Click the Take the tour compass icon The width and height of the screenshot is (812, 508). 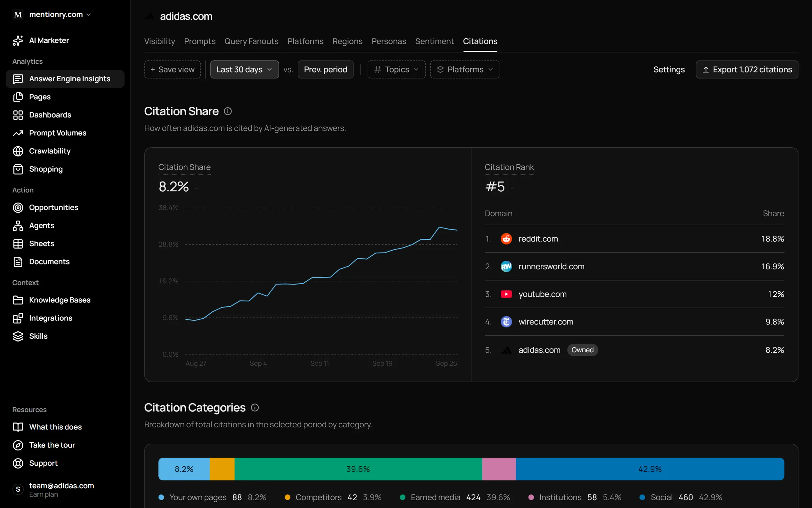click(x=18, y=445)
